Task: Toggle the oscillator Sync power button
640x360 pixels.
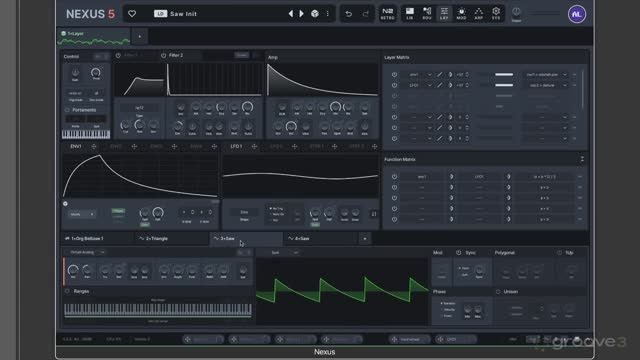Action: tap(458, 253)
